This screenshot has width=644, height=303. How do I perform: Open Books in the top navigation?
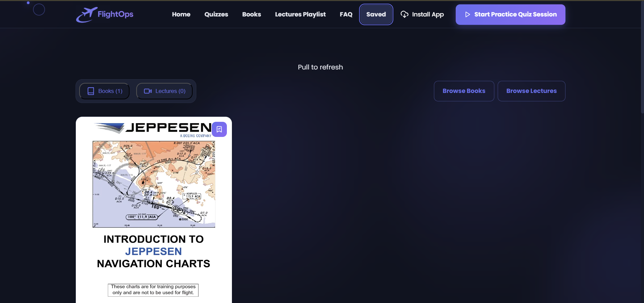click(251, 14)
